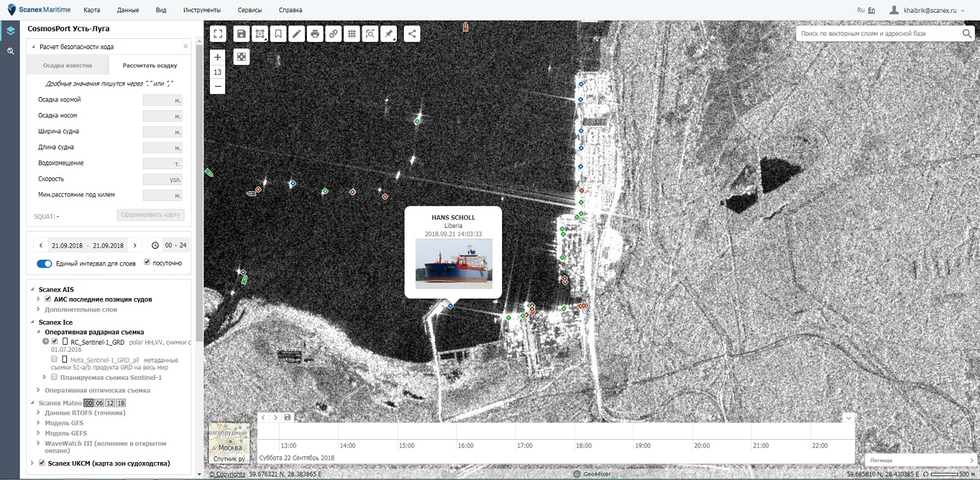The image size is (980, 480).
Task: Click the stern draft input field
Action: point(163,100)
